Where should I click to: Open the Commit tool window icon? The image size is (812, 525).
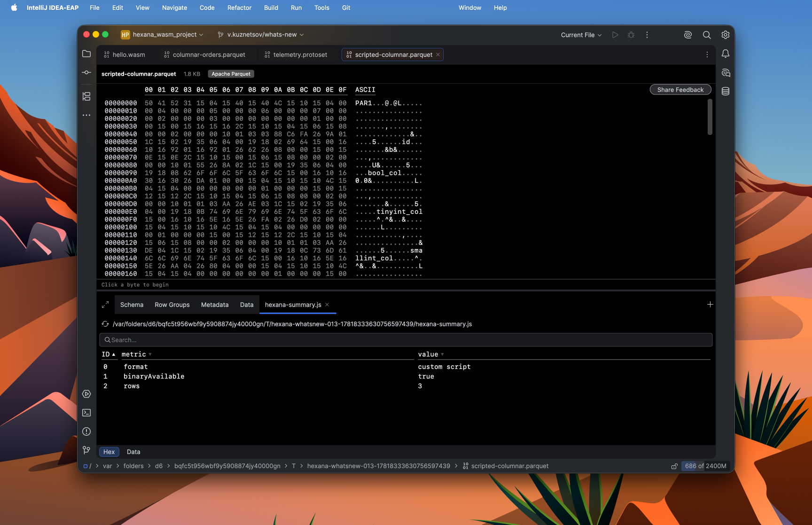86,72
